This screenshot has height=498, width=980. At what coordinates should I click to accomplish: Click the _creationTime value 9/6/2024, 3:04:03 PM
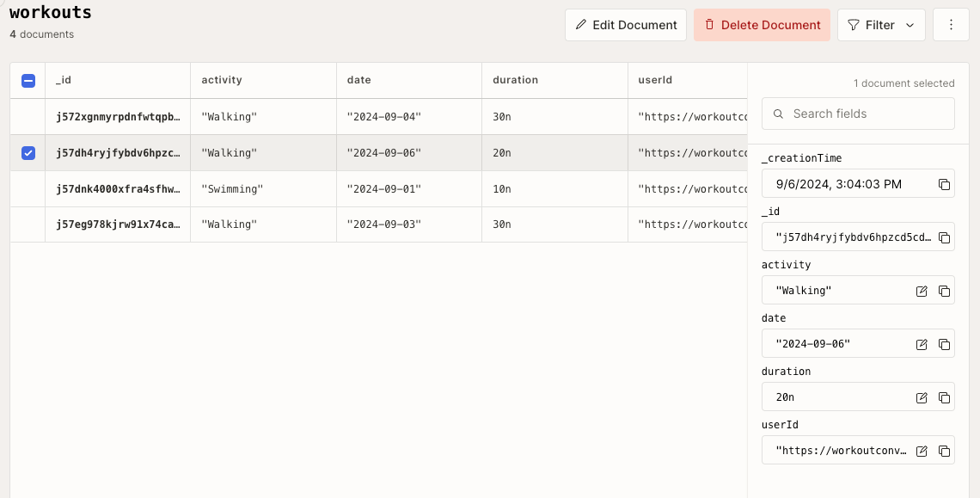pos(839,185)
